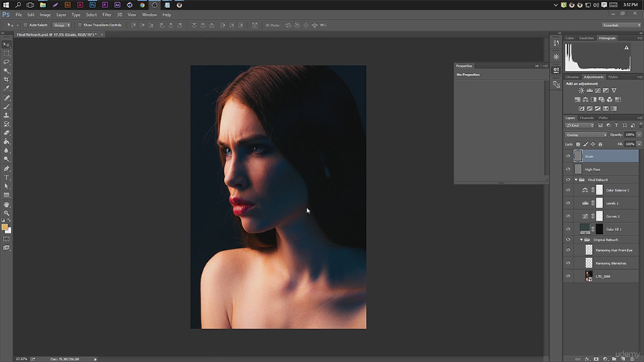Collapse the Properties panel with double arrows
Screen dimensions: 644x362
pyautogui.click(x=537, y=66)
